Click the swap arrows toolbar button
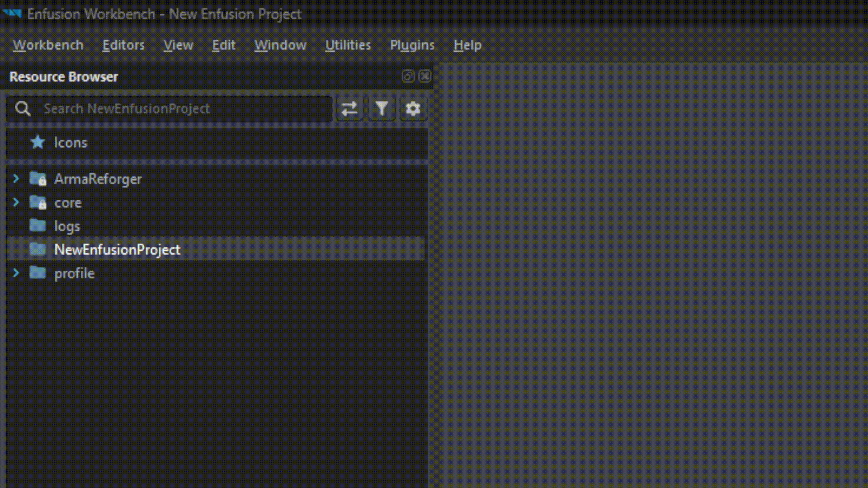Screen dimensions: 868x488 pyautogui.click(x=349, y=109)
